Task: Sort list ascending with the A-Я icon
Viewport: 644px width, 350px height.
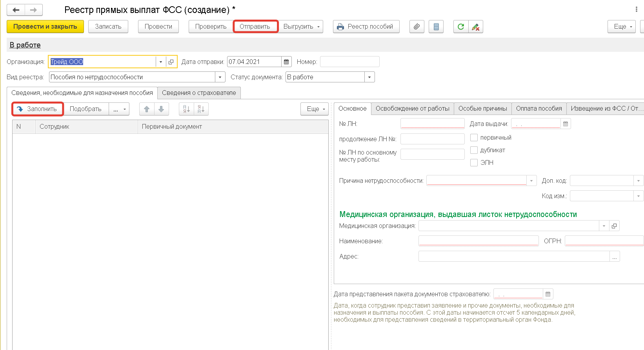Action: (x=186, y=109)
